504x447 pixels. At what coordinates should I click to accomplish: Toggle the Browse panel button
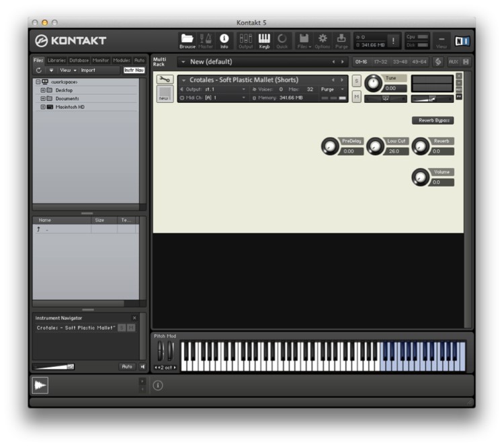[187, 41]
